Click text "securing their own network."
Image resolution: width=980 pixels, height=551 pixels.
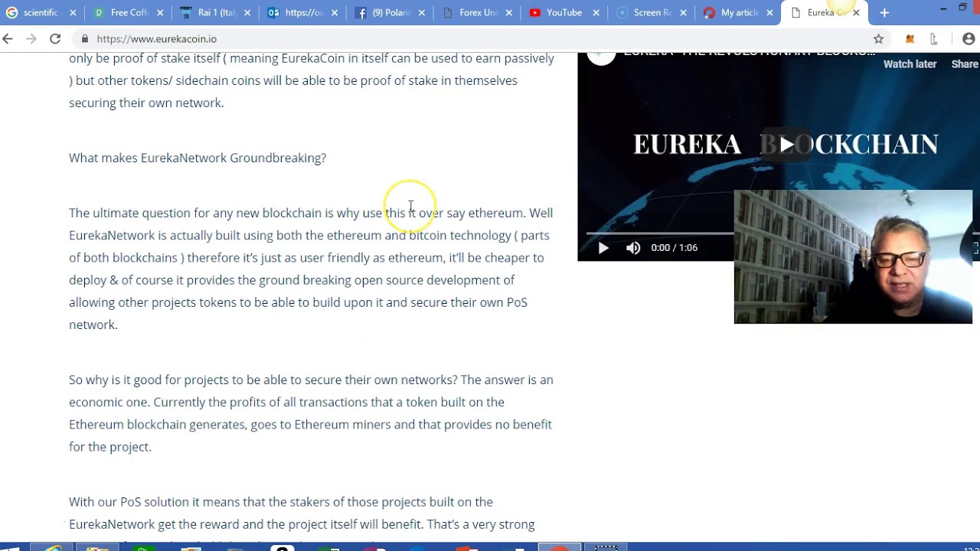[x=146, y=103]
